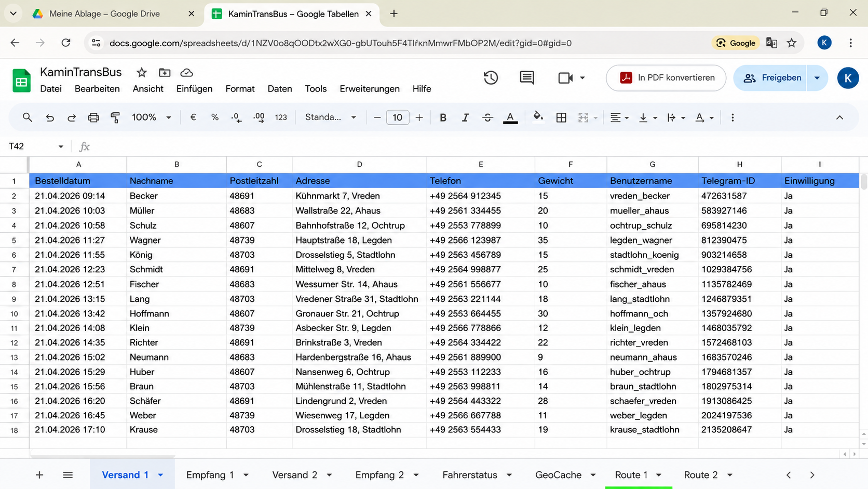Increase decimal places
This screenshot has height=489, width=868.
(x=259, y=117)
